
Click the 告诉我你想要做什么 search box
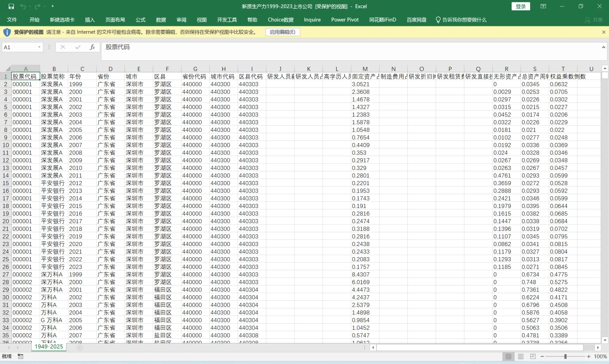tap(461, 20)
